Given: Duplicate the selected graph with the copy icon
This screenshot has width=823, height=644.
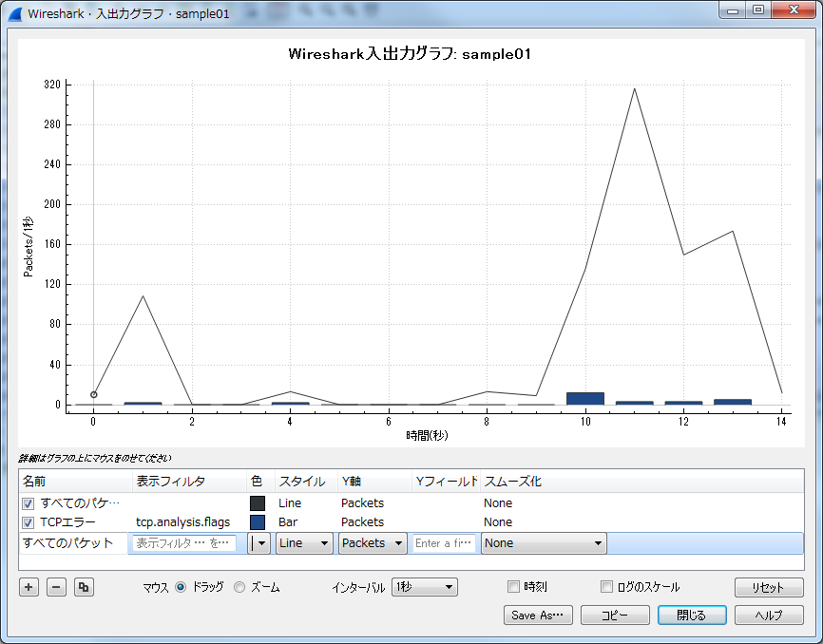Looking at the screenshot, I should (84, 587).
